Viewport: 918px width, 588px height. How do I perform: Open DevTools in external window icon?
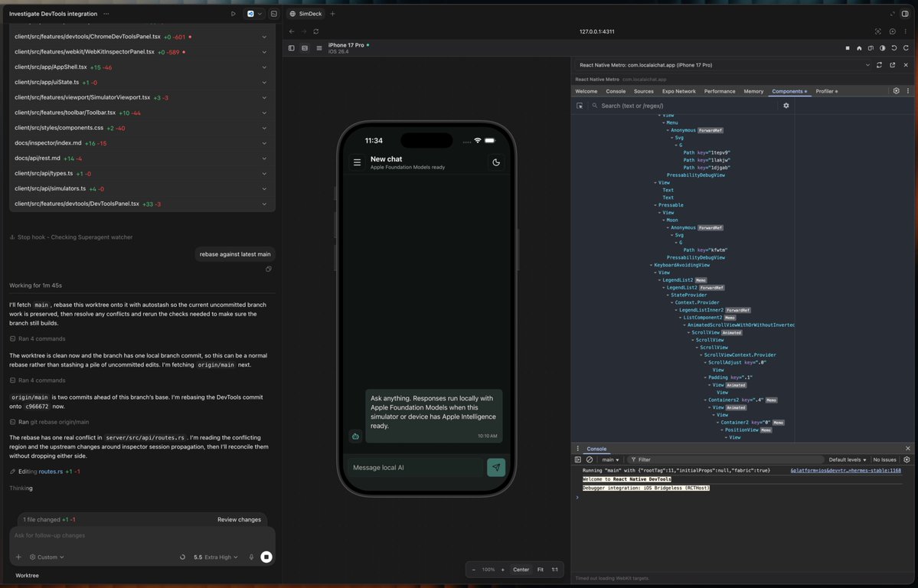point(892,65)
